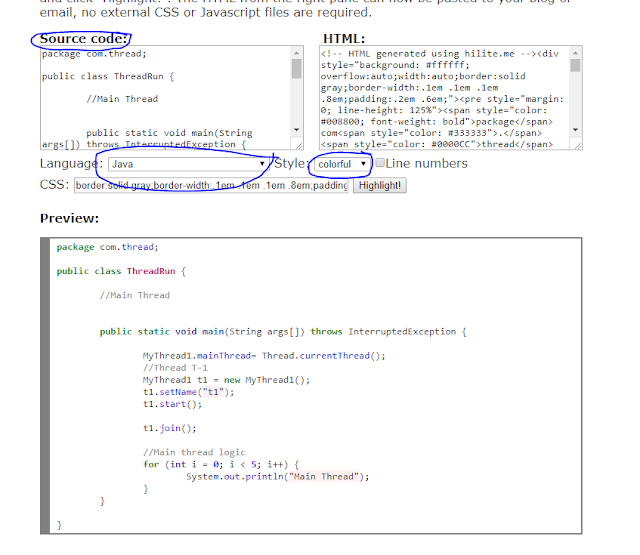The width and height of the screenshot is (640, 555).
Task: Click the "Line numbers" label text
Action: tap(427, 163)
